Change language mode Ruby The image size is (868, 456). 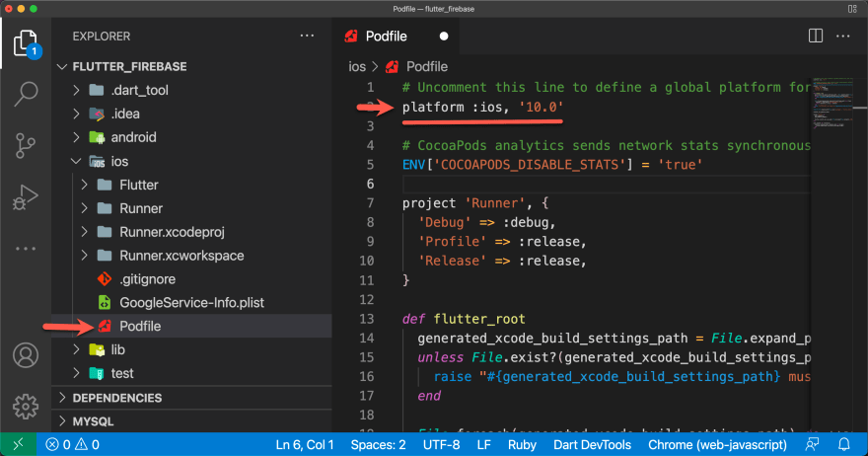pyautogui.click(x=522, y=444)
